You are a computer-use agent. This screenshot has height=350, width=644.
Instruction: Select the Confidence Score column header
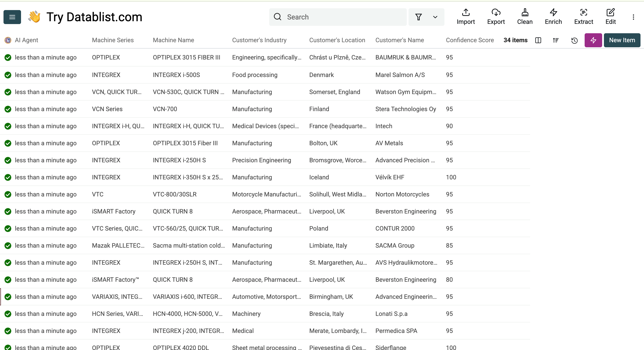coord(470,40)
